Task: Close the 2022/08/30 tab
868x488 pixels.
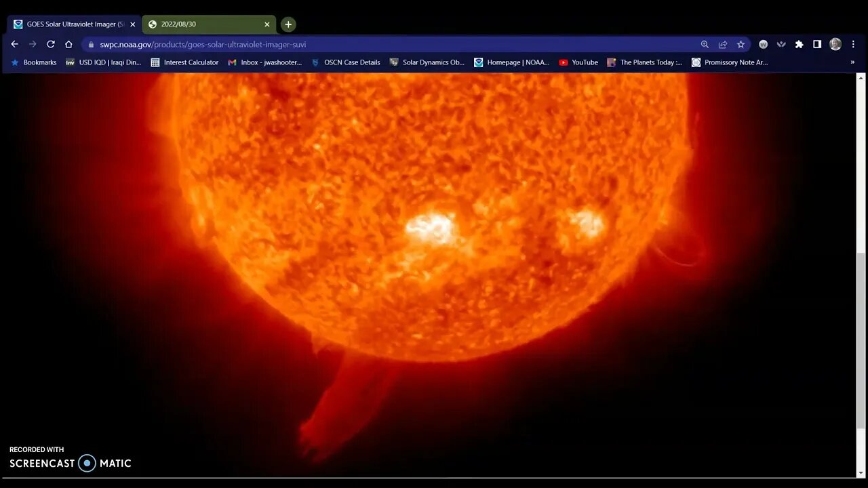Action: pos(267,24)
